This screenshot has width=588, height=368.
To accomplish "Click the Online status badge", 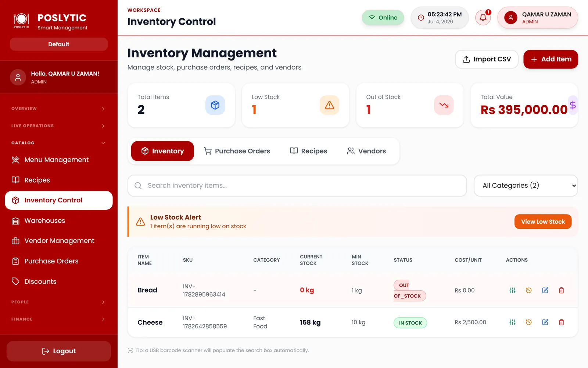I will tap(383, 18).
